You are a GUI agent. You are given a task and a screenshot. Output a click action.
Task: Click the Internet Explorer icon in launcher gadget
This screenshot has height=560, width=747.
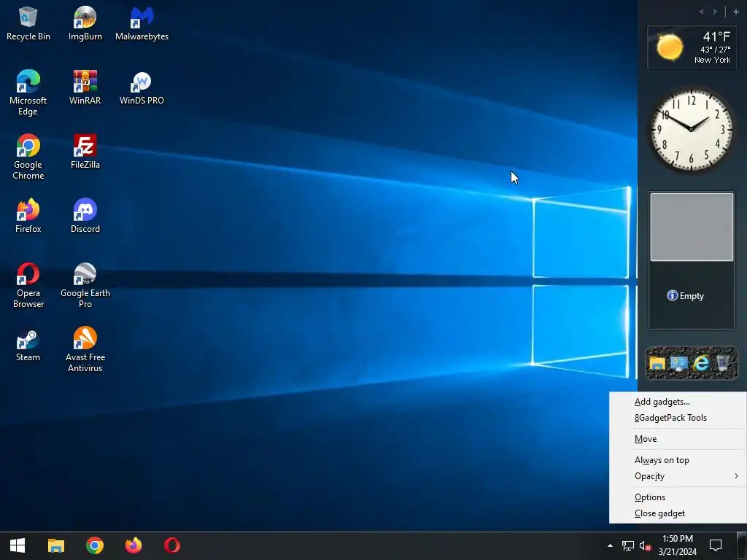tap(701, 363)
